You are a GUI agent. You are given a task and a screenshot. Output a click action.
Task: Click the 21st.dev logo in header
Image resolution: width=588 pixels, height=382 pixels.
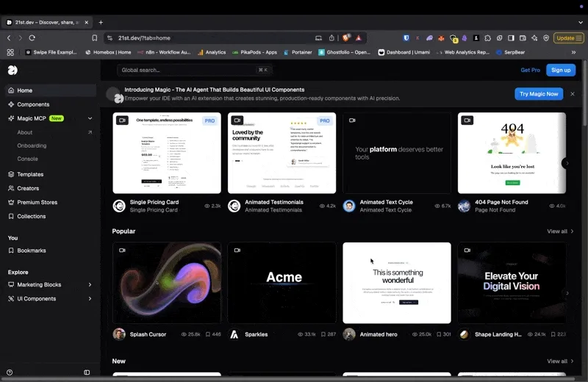click(x=12, y=70)
